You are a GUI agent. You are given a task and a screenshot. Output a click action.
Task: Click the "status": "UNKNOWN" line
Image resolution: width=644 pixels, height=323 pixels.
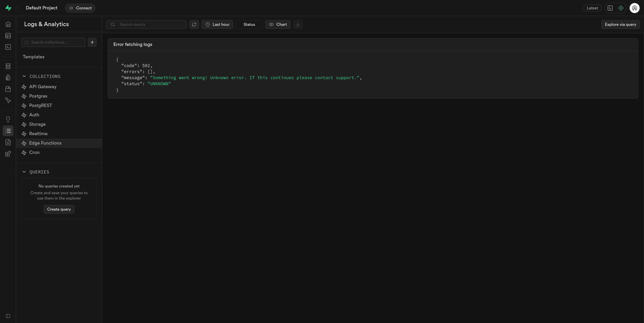(x=146, y=84)
